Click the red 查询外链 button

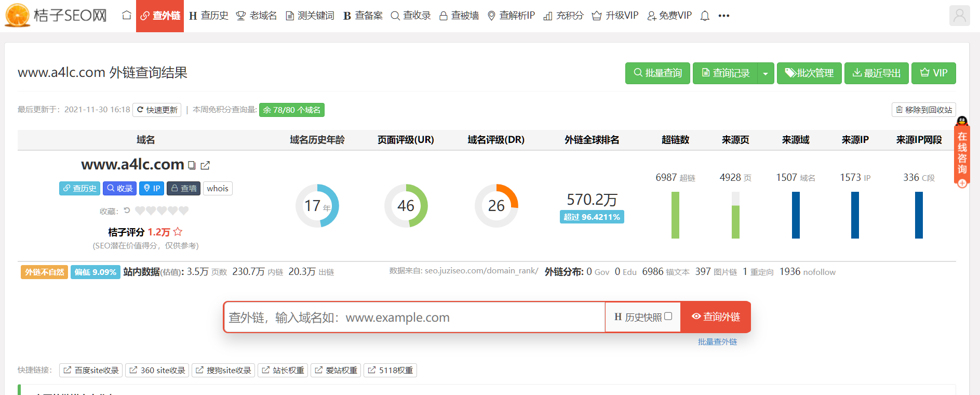716,317
